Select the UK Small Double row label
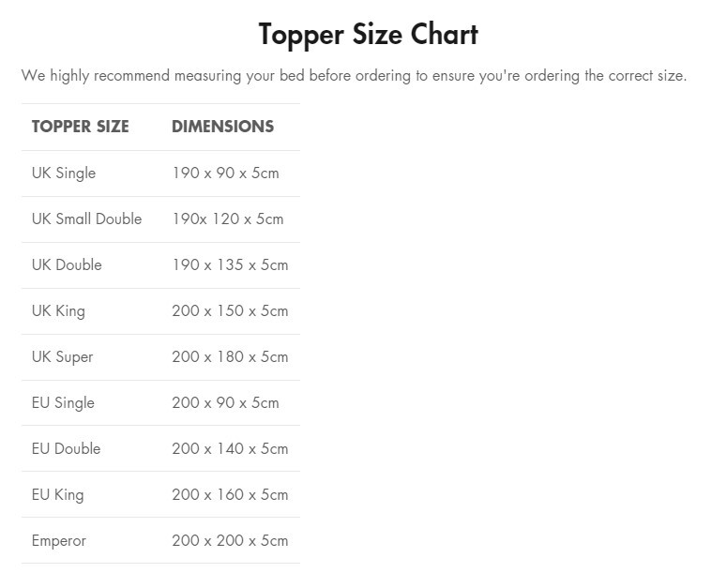Screen dimensions: 727x588 pyautogui.click(x=86, y=219)
